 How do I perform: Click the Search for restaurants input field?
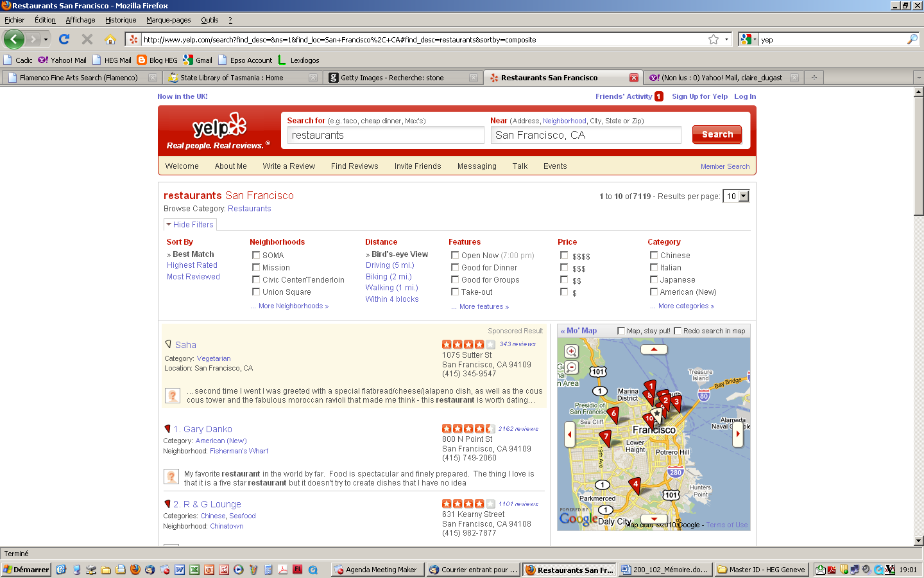click(385, 135)
